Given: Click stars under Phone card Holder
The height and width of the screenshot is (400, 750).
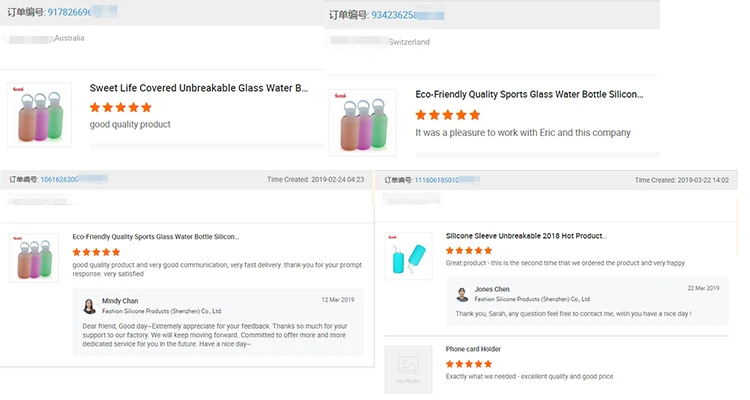Looking at the screenshot, I should (x=468, y=364).
